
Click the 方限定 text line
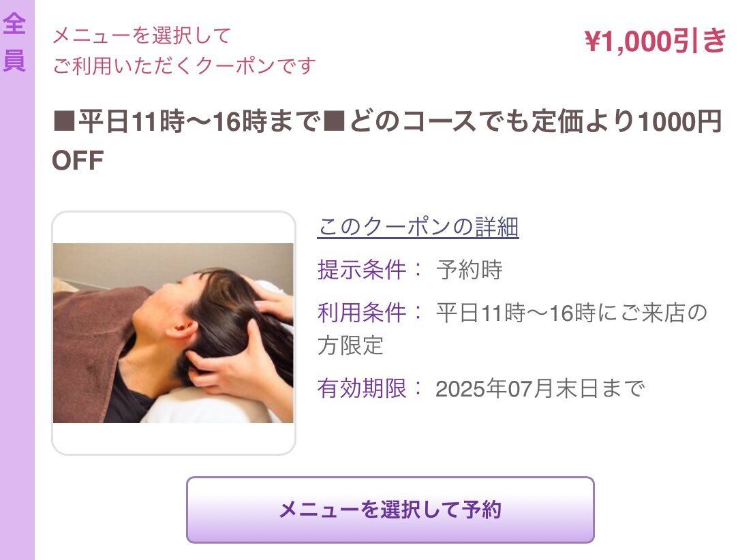click(351, 345)
